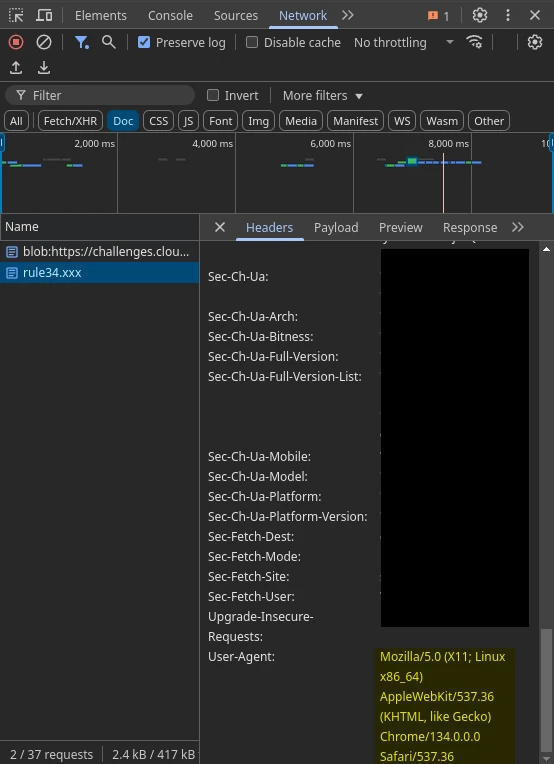The image size is (554, 764).
Task: Stop recording network log
Action: click(x=16, y=42)
